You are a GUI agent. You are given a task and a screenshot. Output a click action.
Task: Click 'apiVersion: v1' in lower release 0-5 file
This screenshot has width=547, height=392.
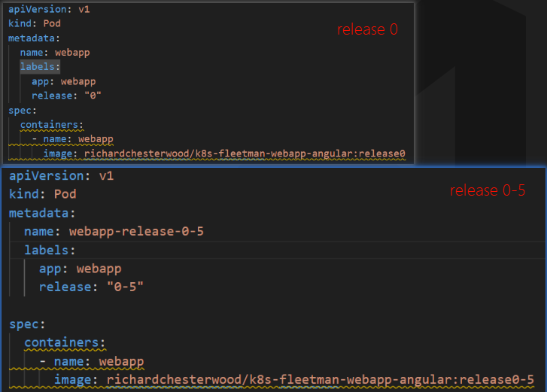click(x=62, y=175)
